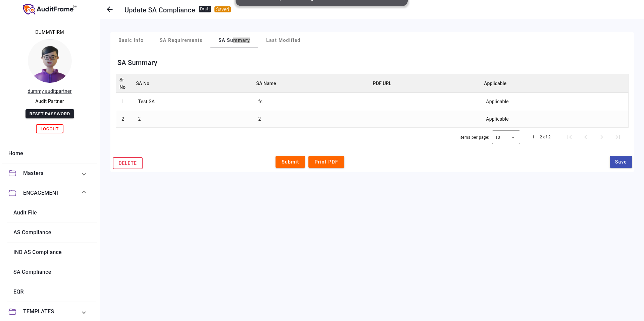
Task: Collapse the ENGAGEMENT menu chevron
Action: 84,192
